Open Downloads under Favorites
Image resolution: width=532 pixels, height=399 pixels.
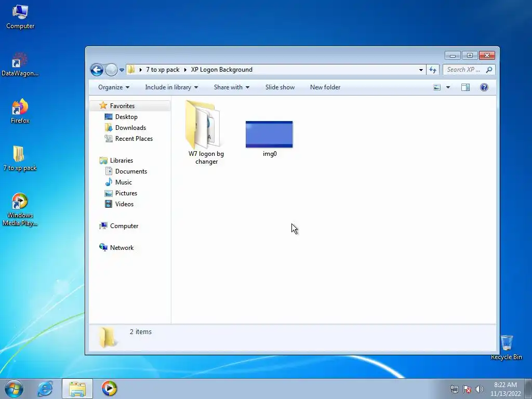pyautogui.click(x=130, y=128)
